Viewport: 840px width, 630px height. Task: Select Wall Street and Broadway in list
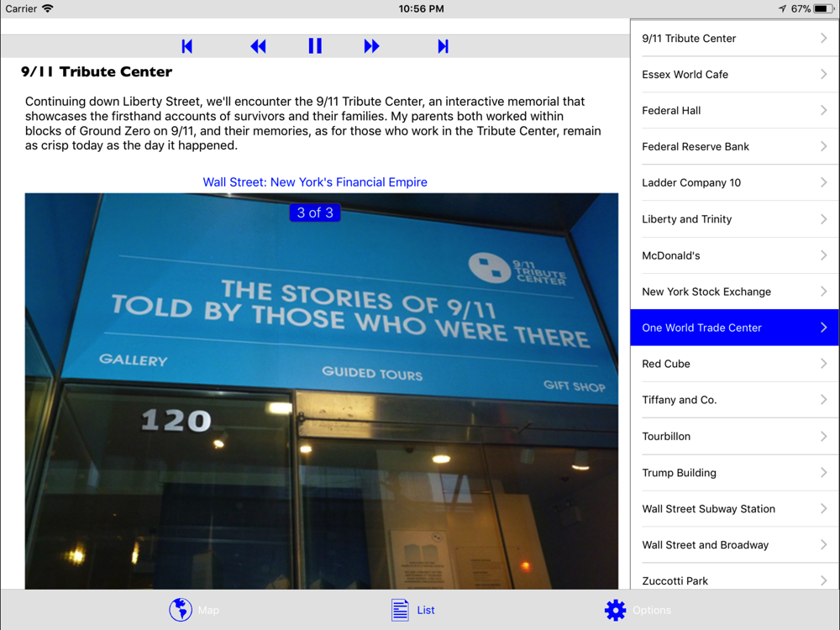click(735, 545)
